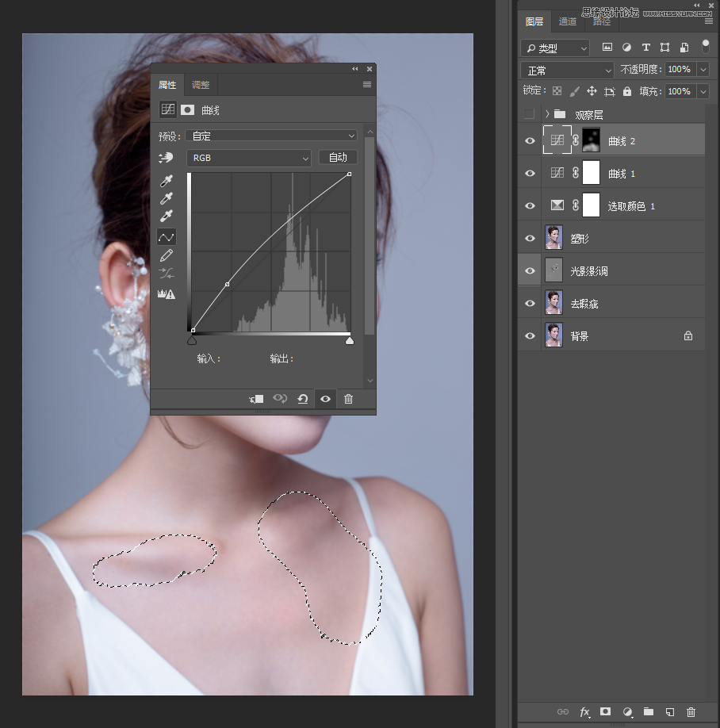The height and width of the screenshot is (728, 720).
Task: Open the 预设 preset dropdown
Action: click(x=272, y=136)
